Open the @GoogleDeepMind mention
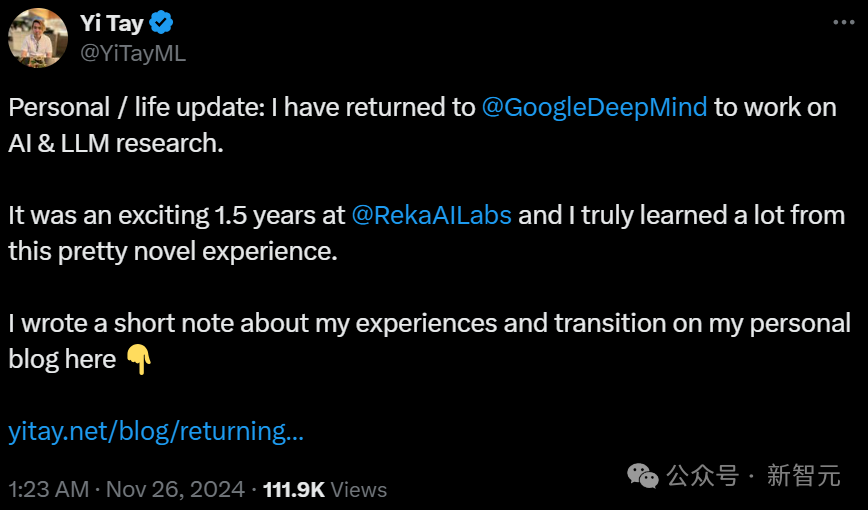Screen dimensions: 868x510 pos(594,108)
